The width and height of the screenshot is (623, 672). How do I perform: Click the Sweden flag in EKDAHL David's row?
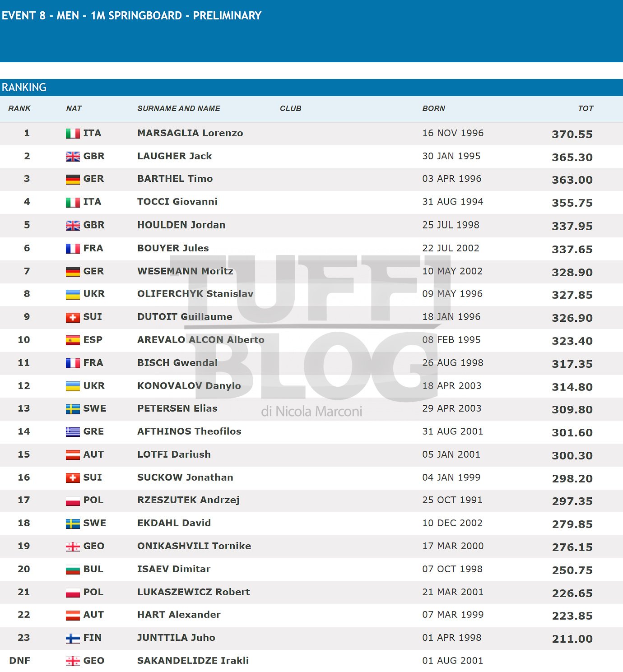click(73, 524)
